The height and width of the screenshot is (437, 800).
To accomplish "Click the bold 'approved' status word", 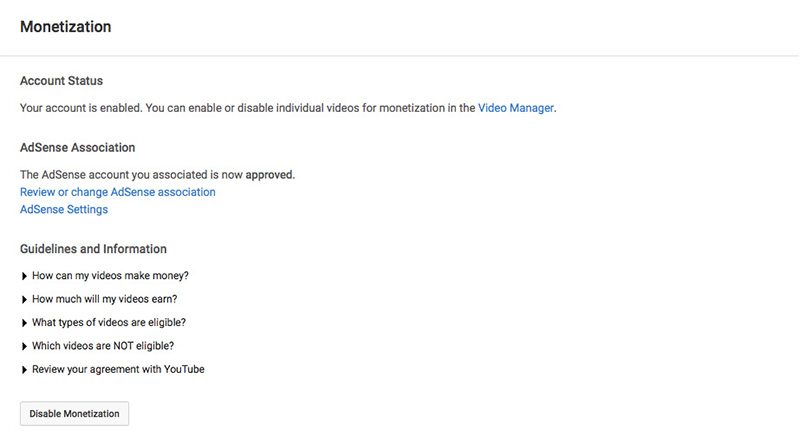I will (x=267, y=174).
